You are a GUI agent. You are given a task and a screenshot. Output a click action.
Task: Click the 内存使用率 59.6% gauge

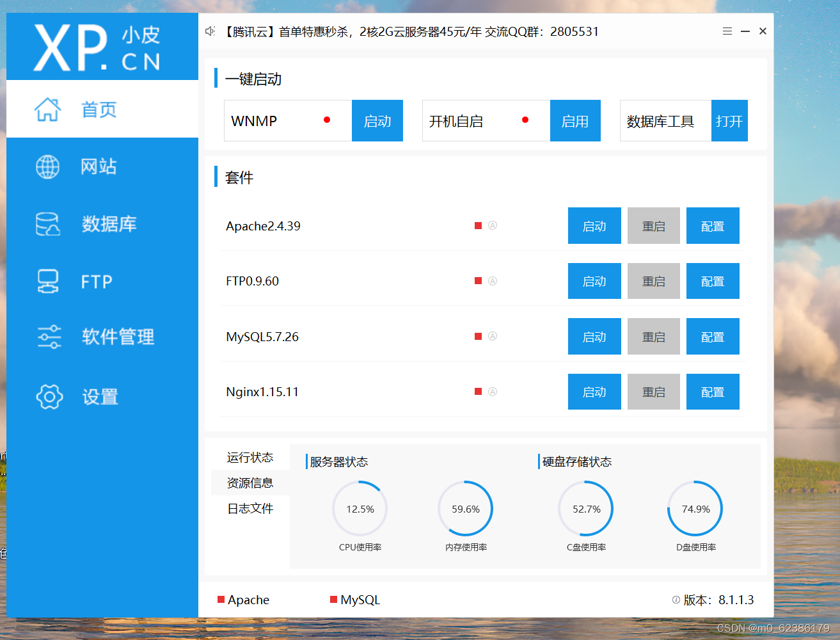pyautogui.click(x=466, y=509)
